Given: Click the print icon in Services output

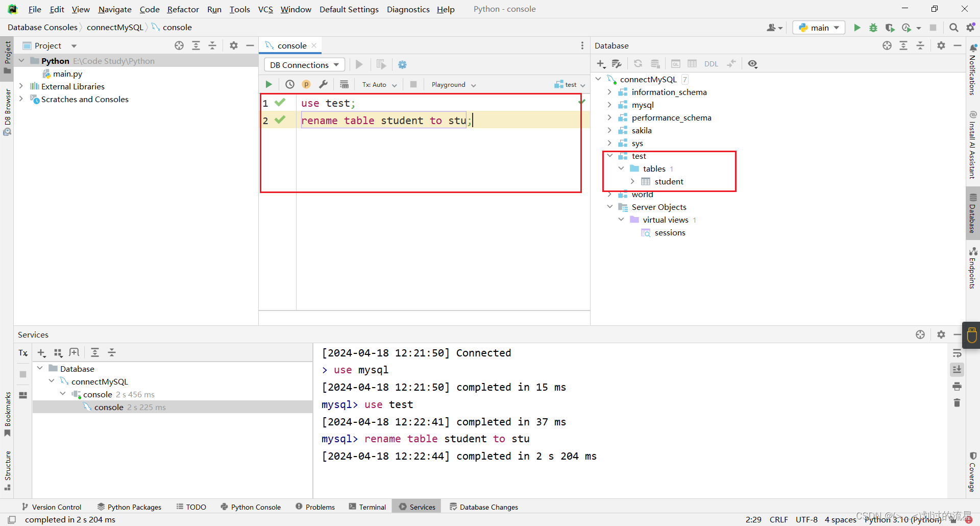Looking at the screenshot, I should [957, 386].
